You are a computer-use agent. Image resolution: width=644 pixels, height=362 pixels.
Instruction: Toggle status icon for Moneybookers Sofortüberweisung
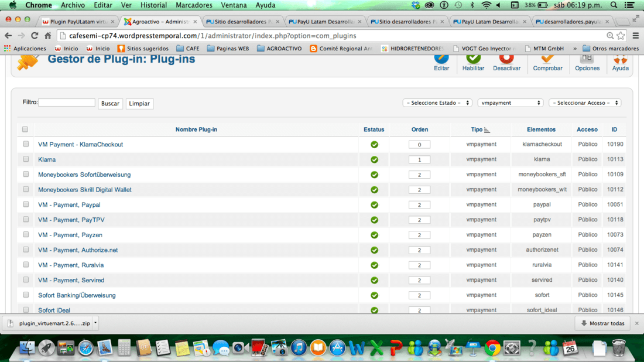click(374, 175)
